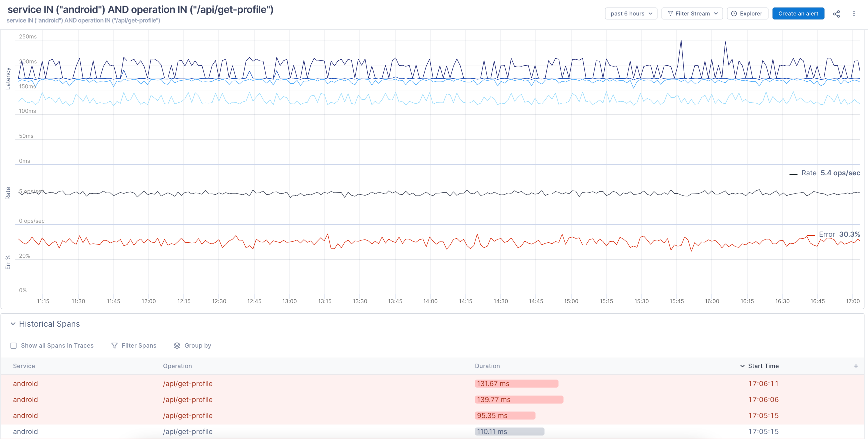Image resolution: width=868 pixels, height=439 pixels.
Task: Click the plus icon to add column
Action: (x=855, y=366)
